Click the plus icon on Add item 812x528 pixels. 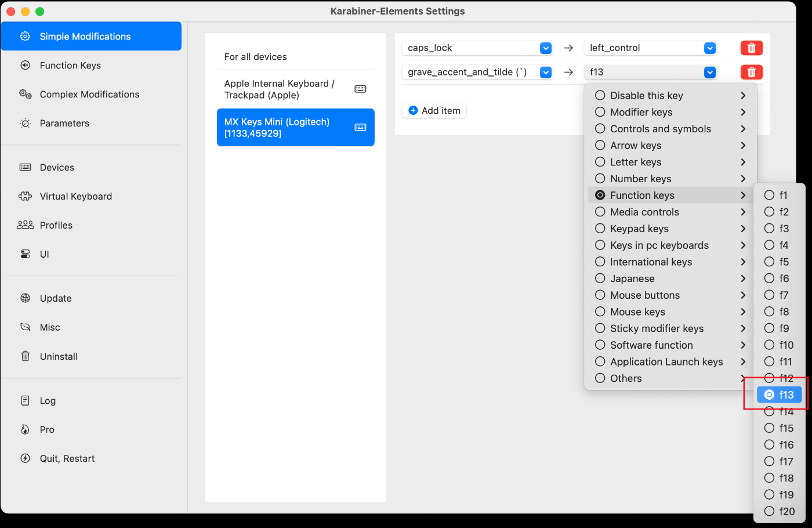(x=413, y=110)
